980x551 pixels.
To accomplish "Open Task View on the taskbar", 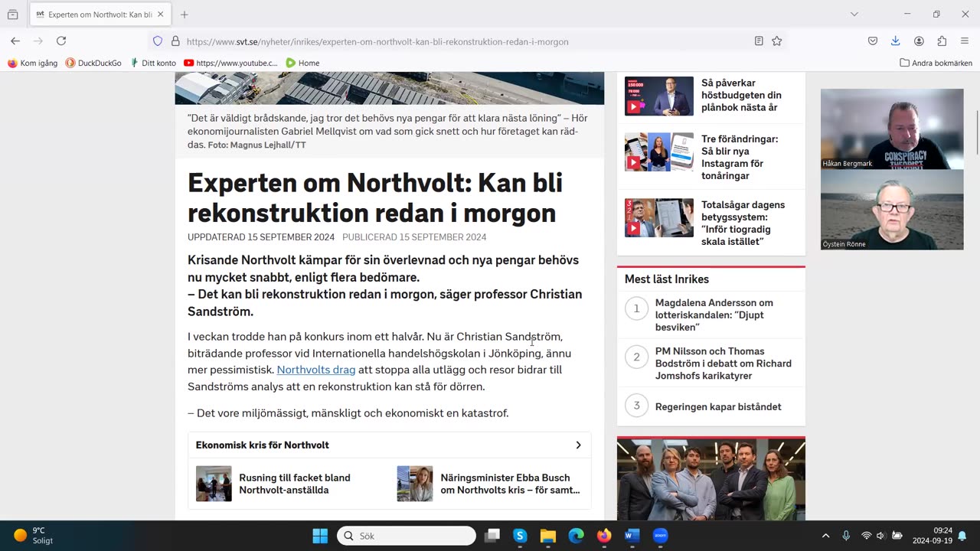I will point(492,536).
